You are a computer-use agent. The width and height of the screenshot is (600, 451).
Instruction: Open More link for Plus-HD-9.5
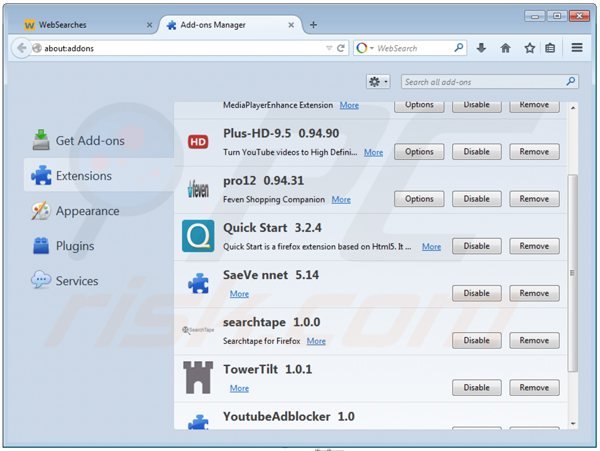[x=373, y=152]
